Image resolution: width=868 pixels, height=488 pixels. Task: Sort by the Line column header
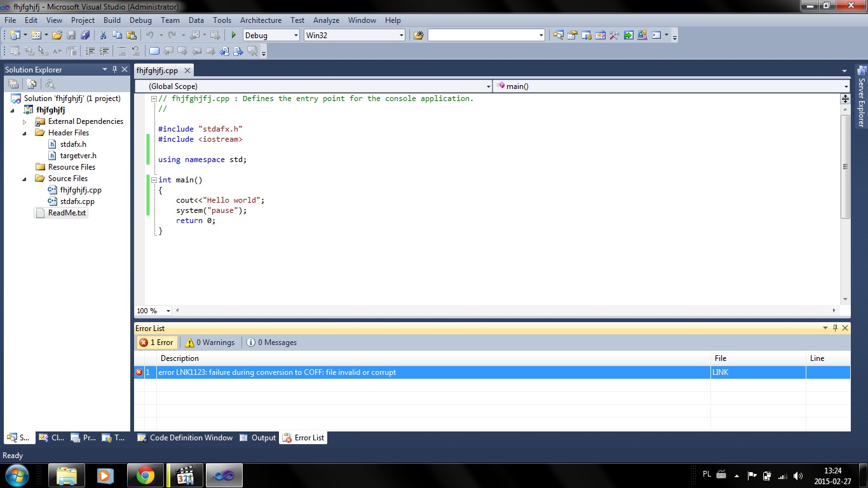coord(828,358)
